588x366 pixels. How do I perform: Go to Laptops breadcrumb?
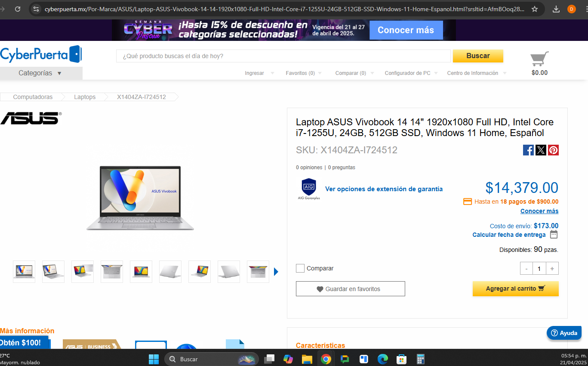(x=85, y=97)
